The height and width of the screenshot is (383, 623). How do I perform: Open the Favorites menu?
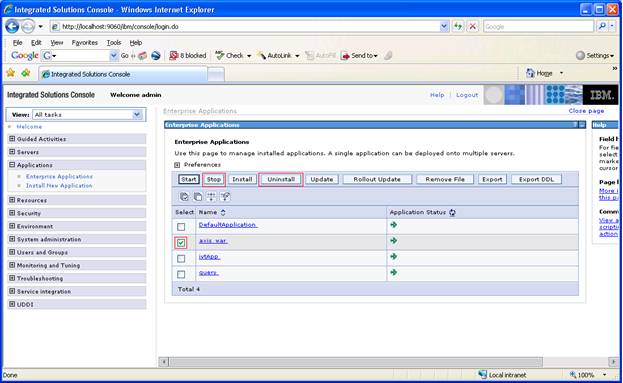pyautogui.click(x=85, y=43)
